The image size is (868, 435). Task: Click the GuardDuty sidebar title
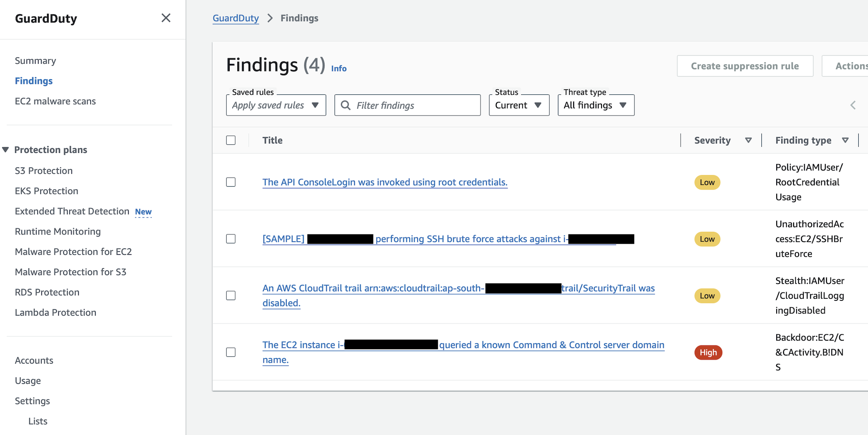point(46,19)
